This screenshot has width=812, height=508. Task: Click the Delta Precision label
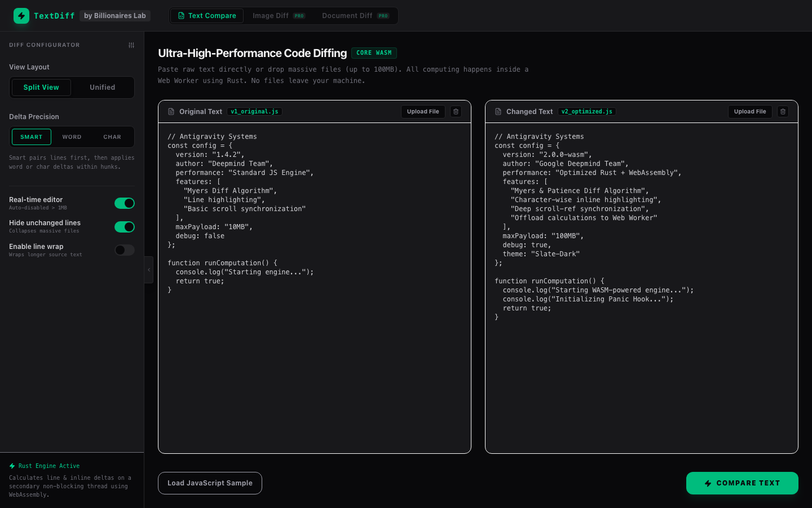click(x=34, y=117)
